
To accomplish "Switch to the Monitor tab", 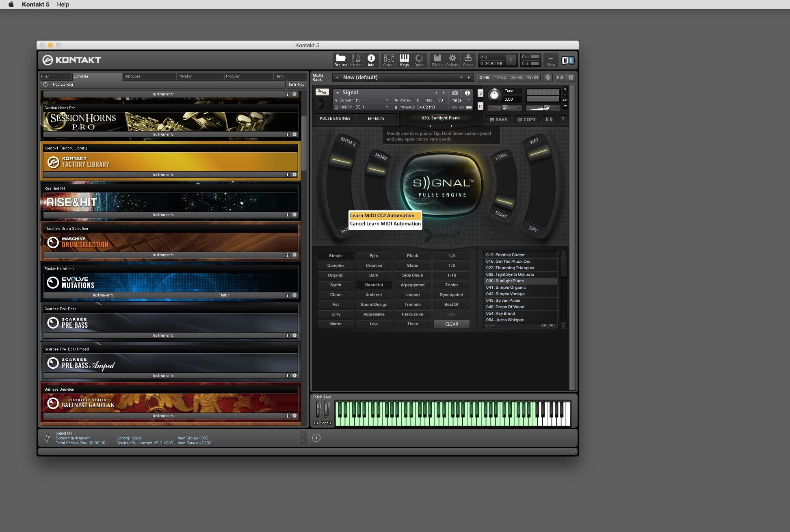I will click(200, 76).
